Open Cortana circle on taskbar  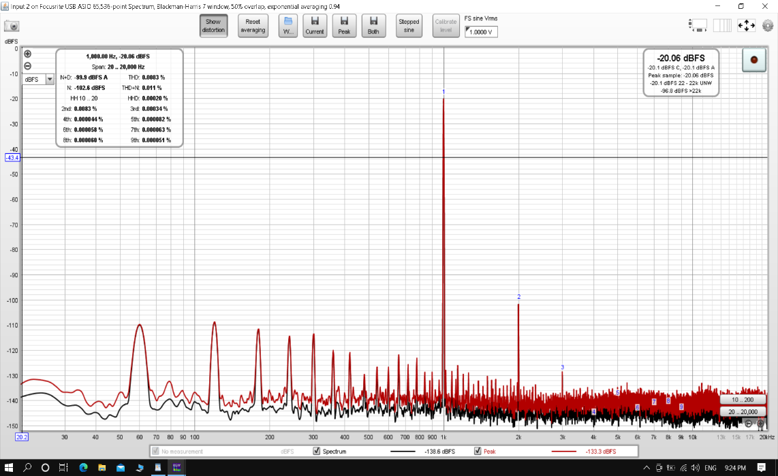(x=45, y=468)
